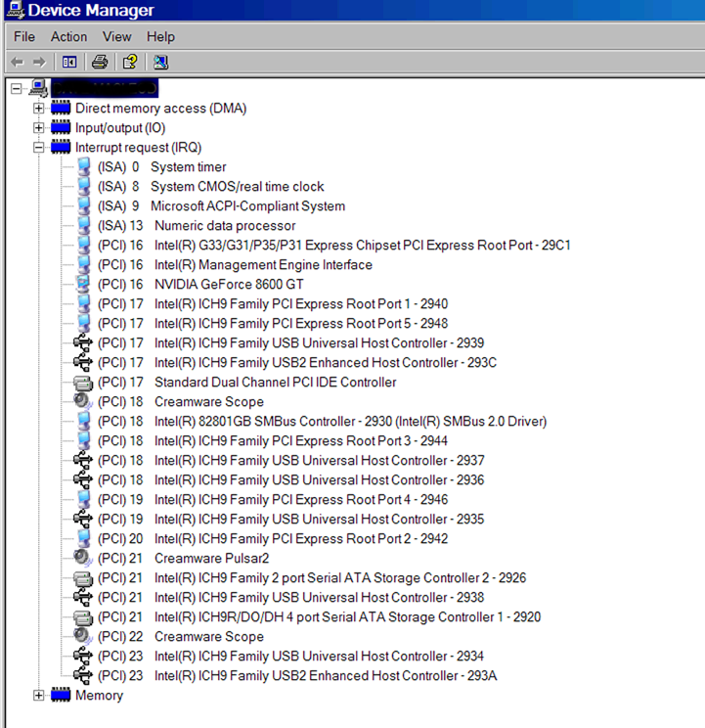Image resolution: width=705 pixels, height=728 pixels.
Task: Click the System timer device icon
Action: 84,166
